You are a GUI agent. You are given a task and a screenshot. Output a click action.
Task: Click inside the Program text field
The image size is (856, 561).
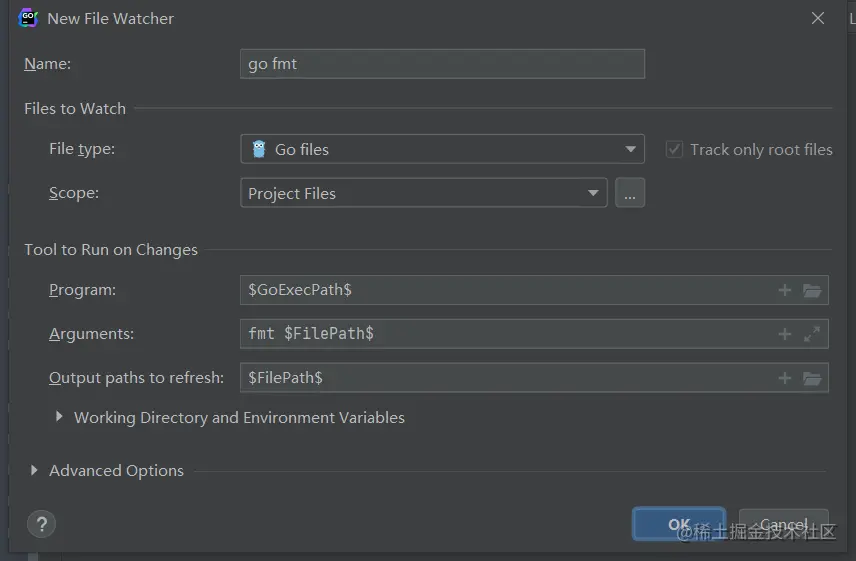coord(500,290)
